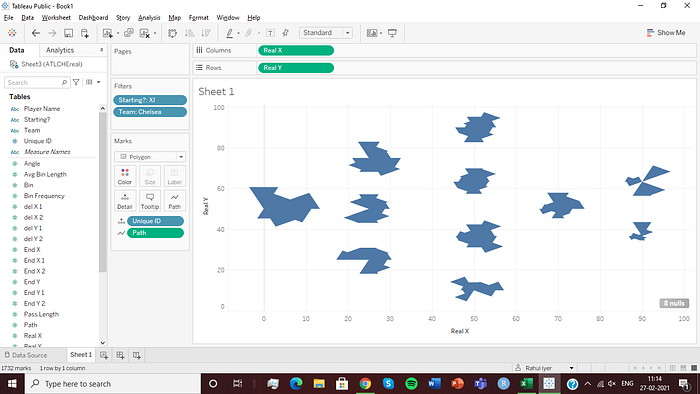Select the Data pane tab
This screenshot has height=394, width=700.
(x=17, y=50)
